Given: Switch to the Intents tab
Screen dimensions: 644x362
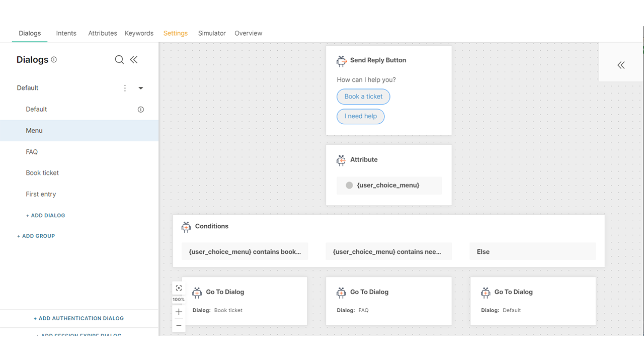Looking at the screenshot, I should [x=66, y=33].
